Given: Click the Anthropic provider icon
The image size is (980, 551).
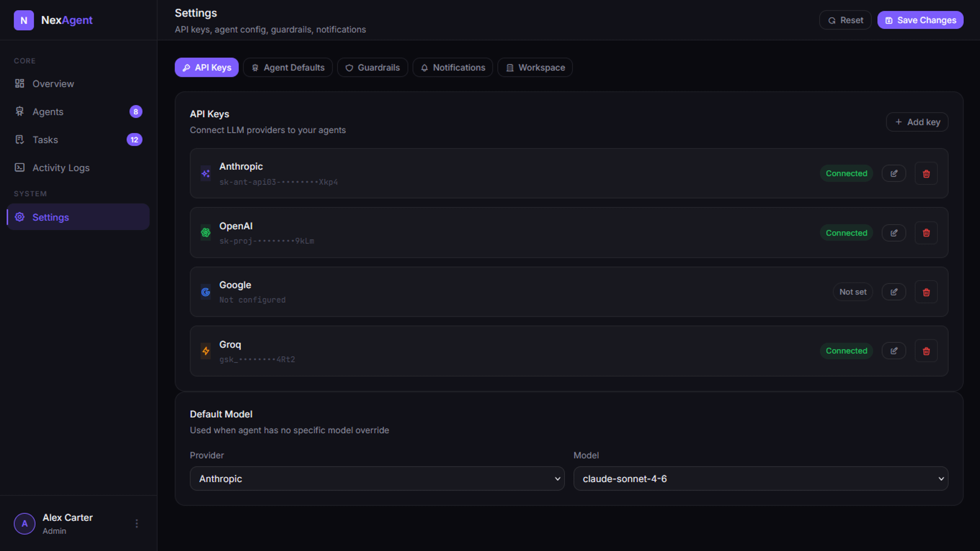Looking at the screenshot, I should click(206, 174).
